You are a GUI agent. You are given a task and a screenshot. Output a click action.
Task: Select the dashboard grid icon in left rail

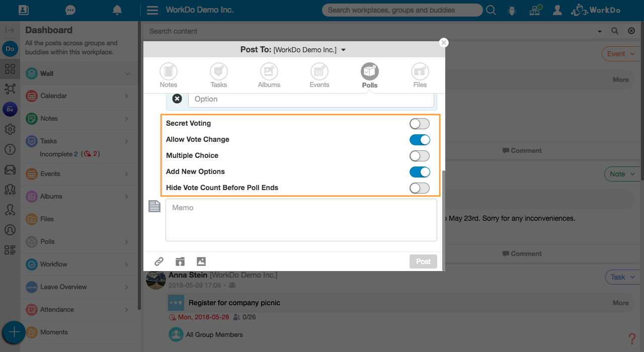[10, 69]
